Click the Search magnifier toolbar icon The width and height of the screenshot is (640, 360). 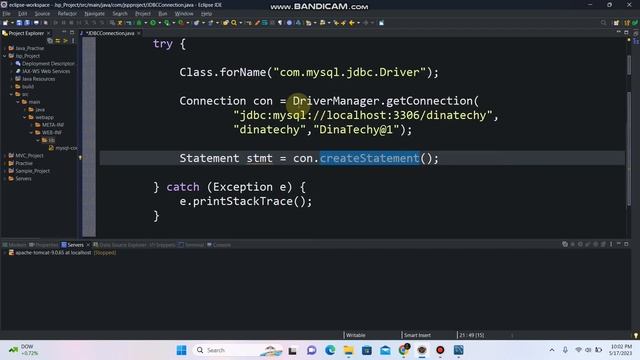(234, 23)
